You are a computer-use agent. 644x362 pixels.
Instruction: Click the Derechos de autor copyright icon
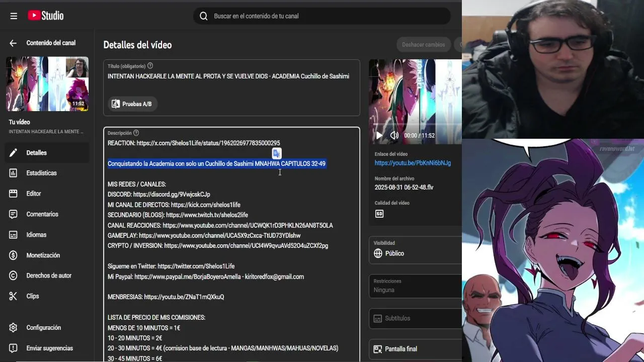click(x=13, y=276)
